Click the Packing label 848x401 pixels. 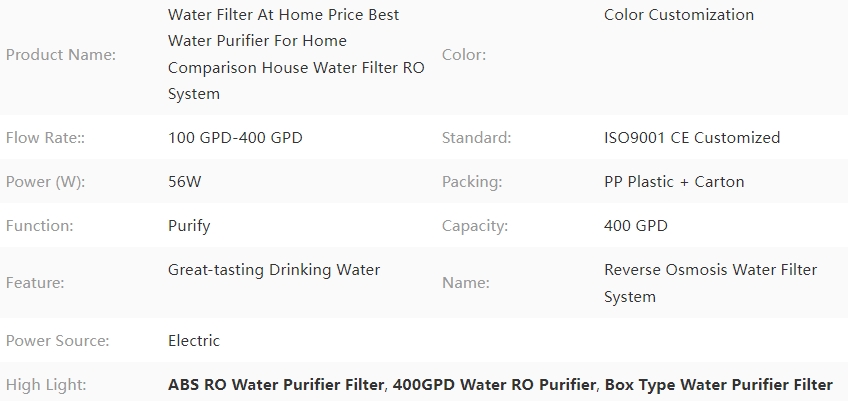point(472,182)
